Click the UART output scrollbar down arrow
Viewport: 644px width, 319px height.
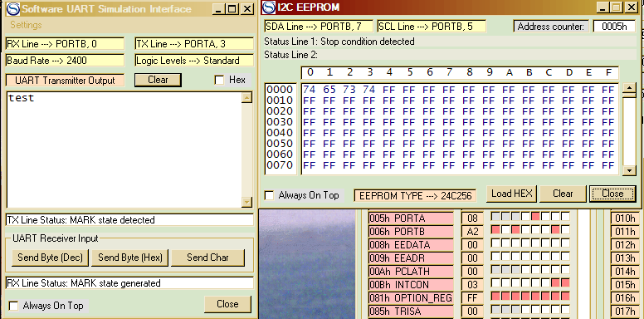point(246,202)
